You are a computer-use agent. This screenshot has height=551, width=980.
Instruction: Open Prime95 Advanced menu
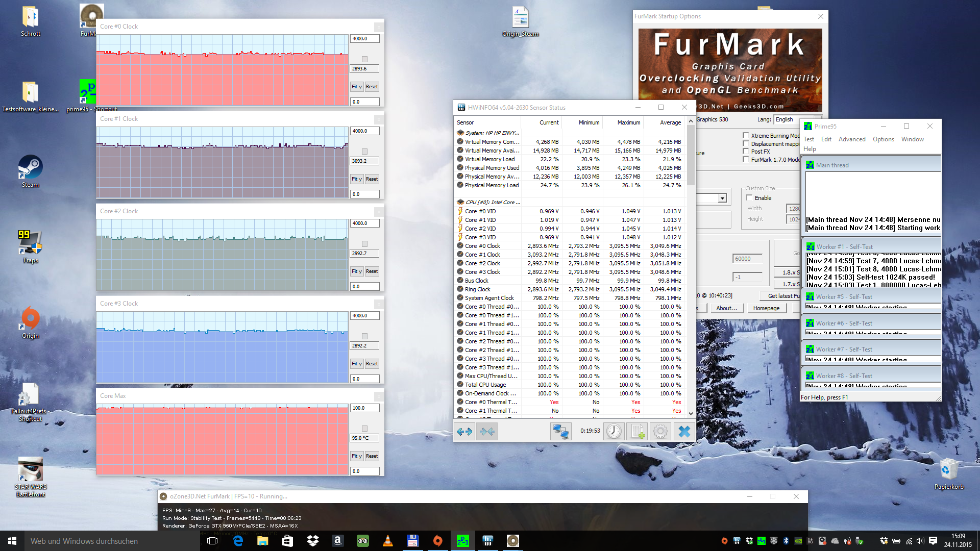[x=851, y=139]
